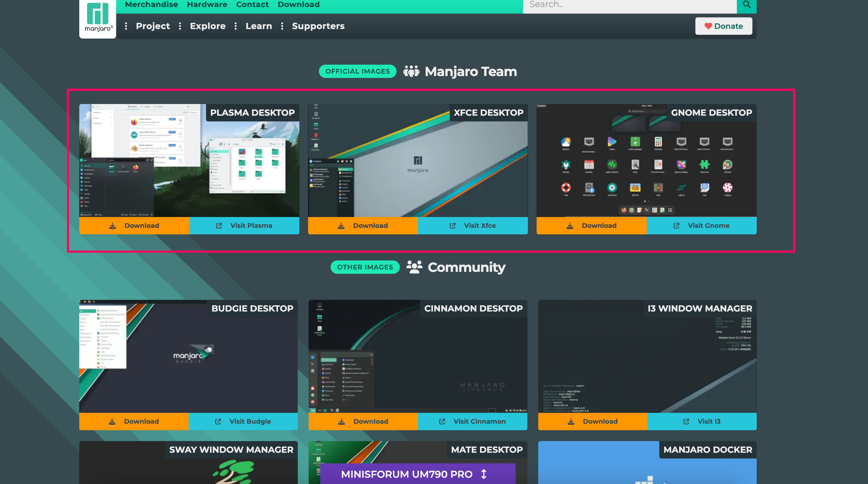This screenshot has height=484, width=868.
Task: Click the MINISFORUM UM790 PRO banner
Action: (418, 474)
